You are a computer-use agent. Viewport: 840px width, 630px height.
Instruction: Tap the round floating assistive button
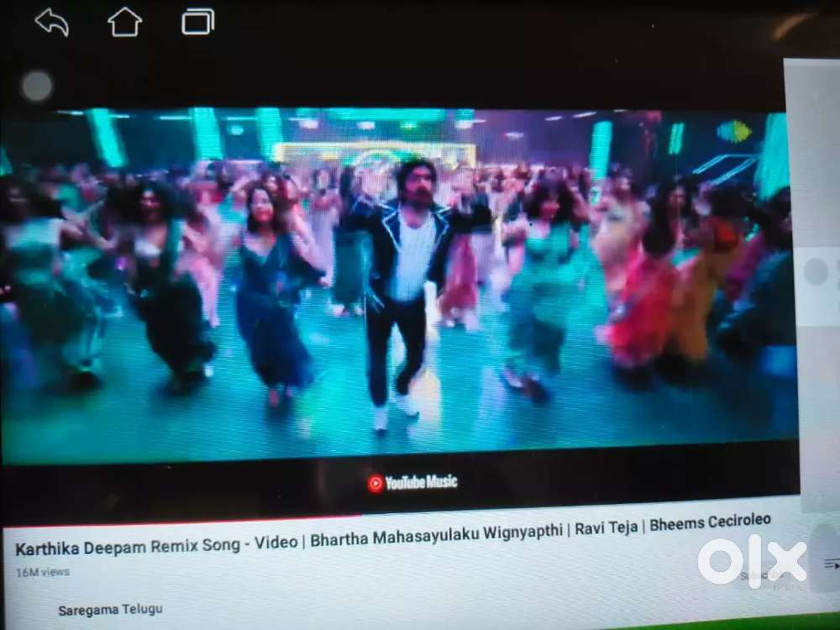point(36,86)
